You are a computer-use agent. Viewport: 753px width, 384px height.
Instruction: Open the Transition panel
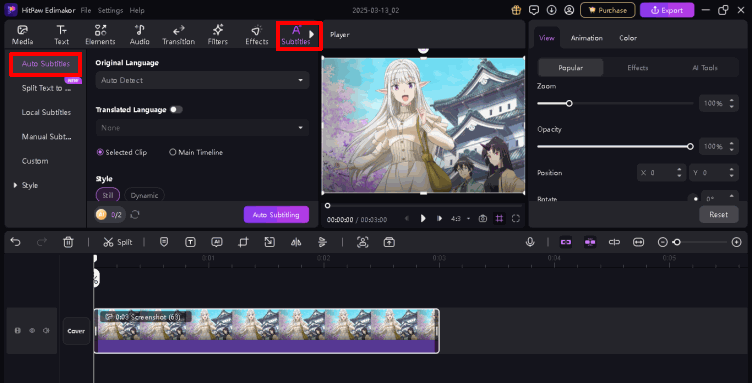coord(179,35)
